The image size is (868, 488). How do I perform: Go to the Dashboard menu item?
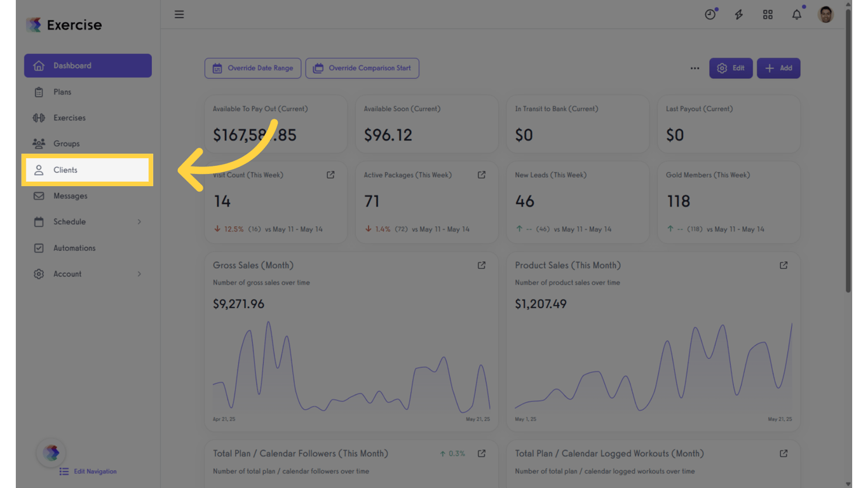[72, 65]
